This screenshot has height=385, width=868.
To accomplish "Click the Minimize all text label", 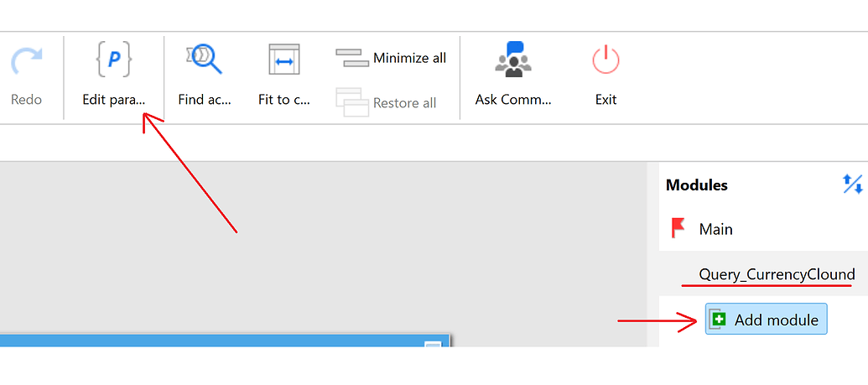I will pyautogui.click(x=409, y=58).
